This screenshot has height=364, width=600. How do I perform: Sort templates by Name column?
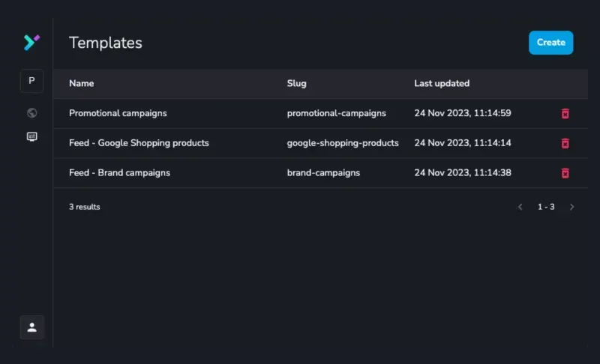pos(82,84)
